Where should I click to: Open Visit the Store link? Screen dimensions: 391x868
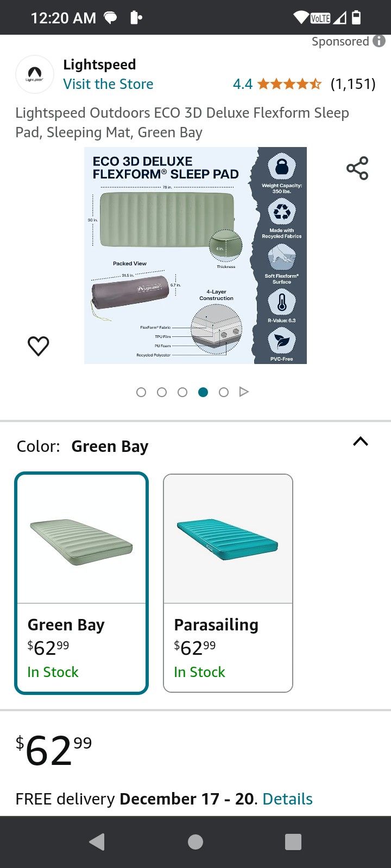[108, 84]
